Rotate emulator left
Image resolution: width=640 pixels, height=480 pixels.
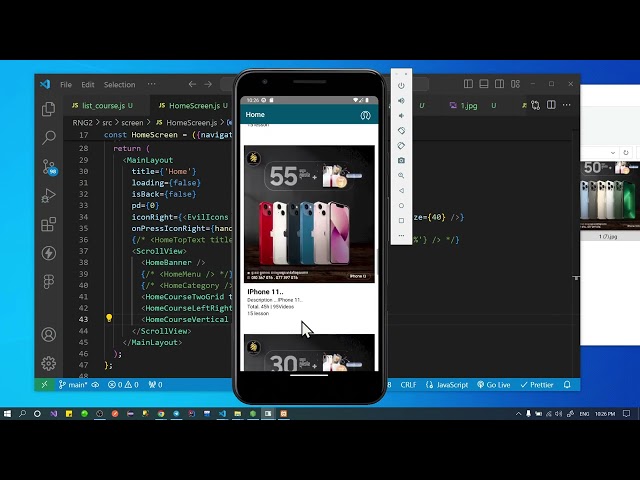(401, 131)
